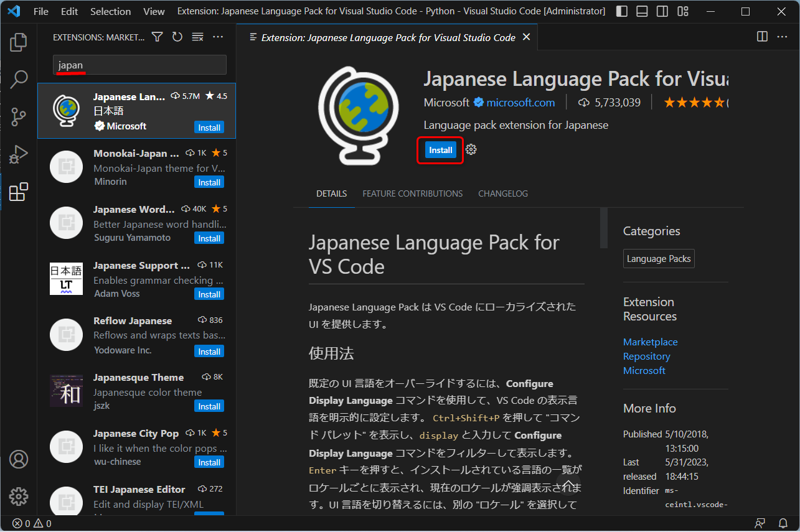Clear the extension search results

click(x=197, y=37)
